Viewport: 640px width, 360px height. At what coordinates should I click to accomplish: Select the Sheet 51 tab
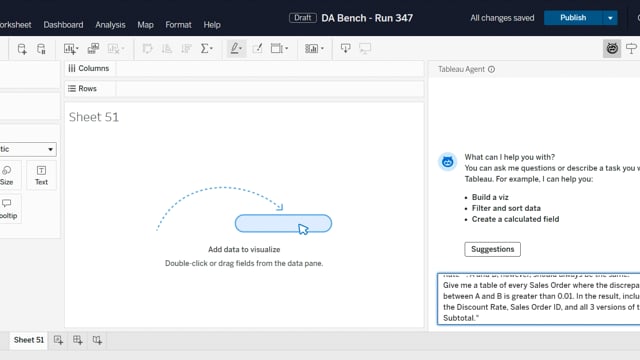point(29,340)
